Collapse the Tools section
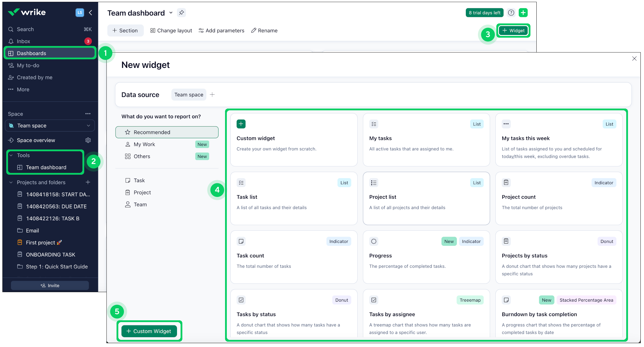This screenshot has width=644, height=347. point(11,155)
